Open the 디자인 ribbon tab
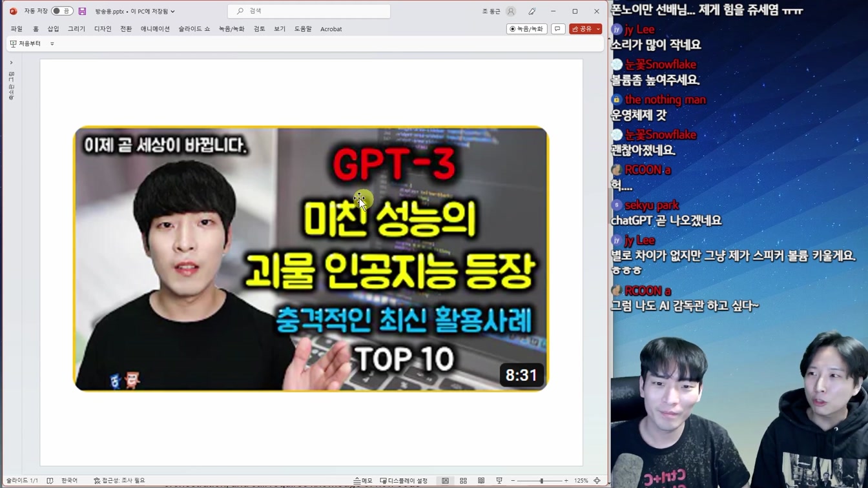868x488 pixels. (x=103, y=29)
